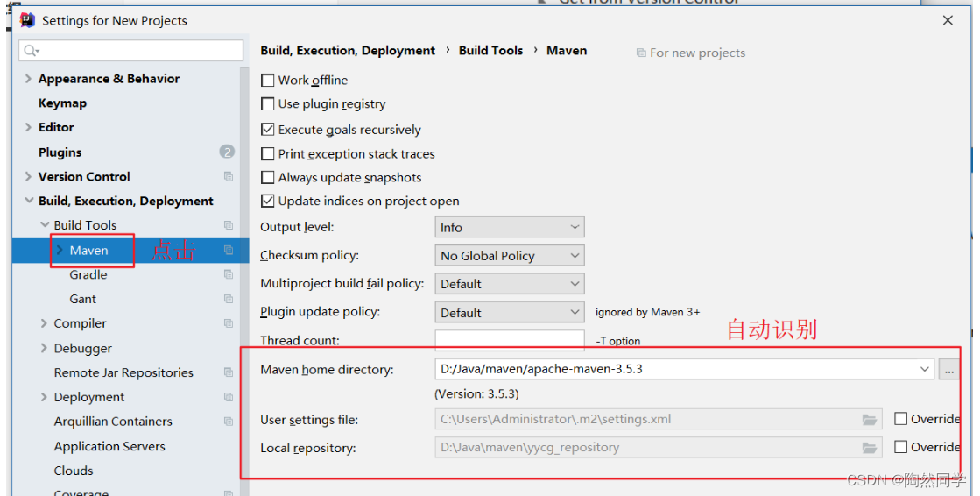980x496 pixels.
Task: Enable Always update snapshots
Action: click(267, 178)
